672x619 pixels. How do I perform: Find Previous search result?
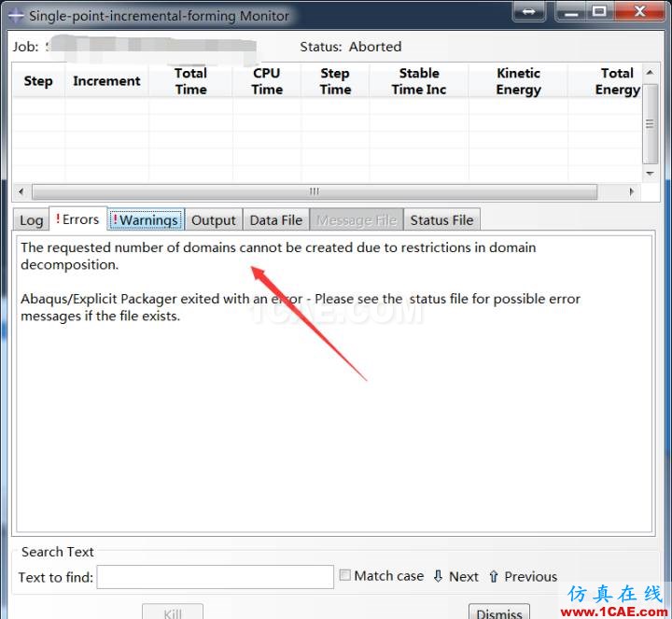(x=523, y=577)
